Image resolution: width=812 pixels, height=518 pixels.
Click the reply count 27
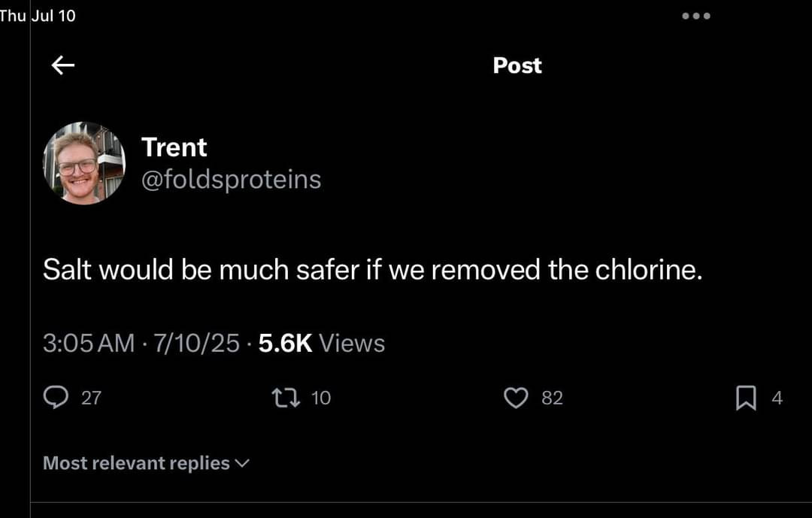[91, 398]
